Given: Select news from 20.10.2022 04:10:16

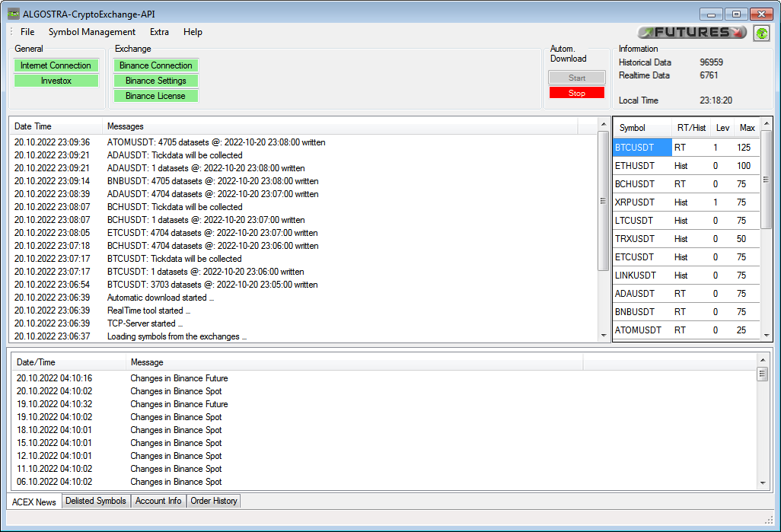Looking at the screenshot, I should [x=384, y=378].
